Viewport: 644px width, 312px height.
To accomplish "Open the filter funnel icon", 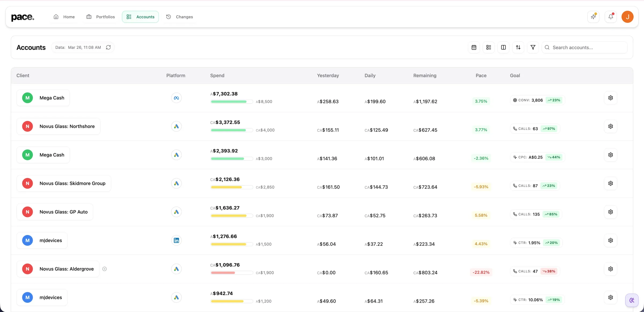I will point(533,47).
